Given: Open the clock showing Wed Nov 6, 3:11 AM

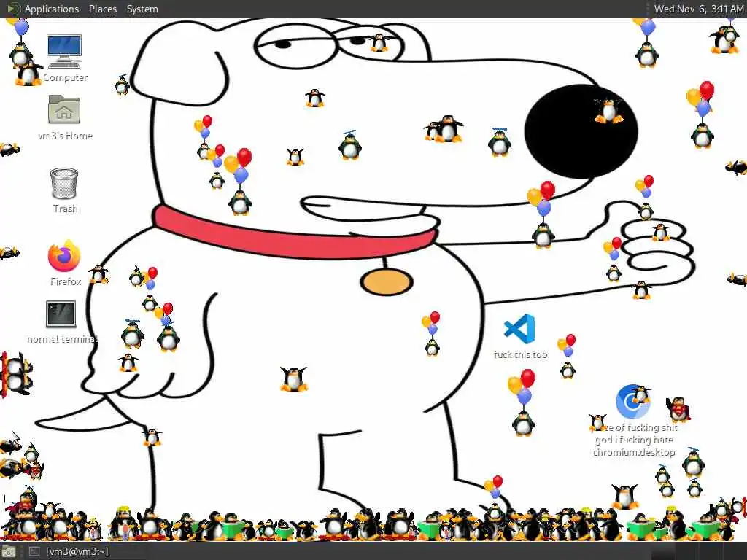Looking at the screenshot, I should coord(698,9).
